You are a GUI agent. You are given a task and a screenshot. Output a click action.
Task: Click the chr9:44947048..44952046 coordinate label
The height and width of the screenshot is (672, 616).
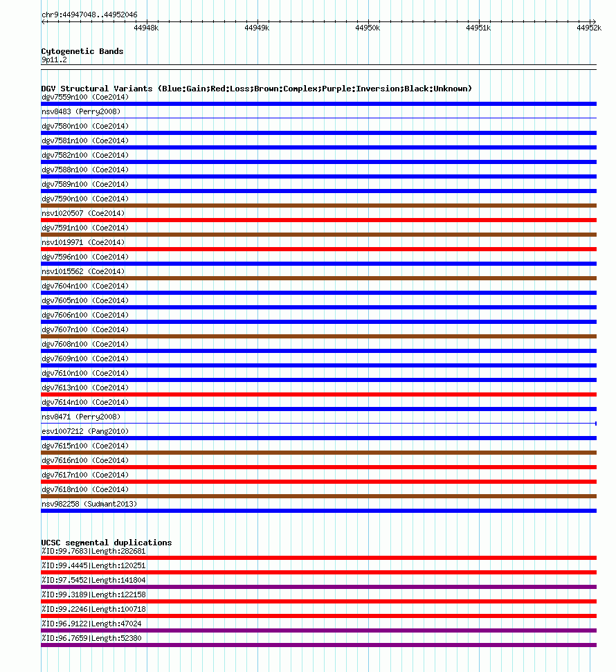pyautogui.click(x=89, y=15)
